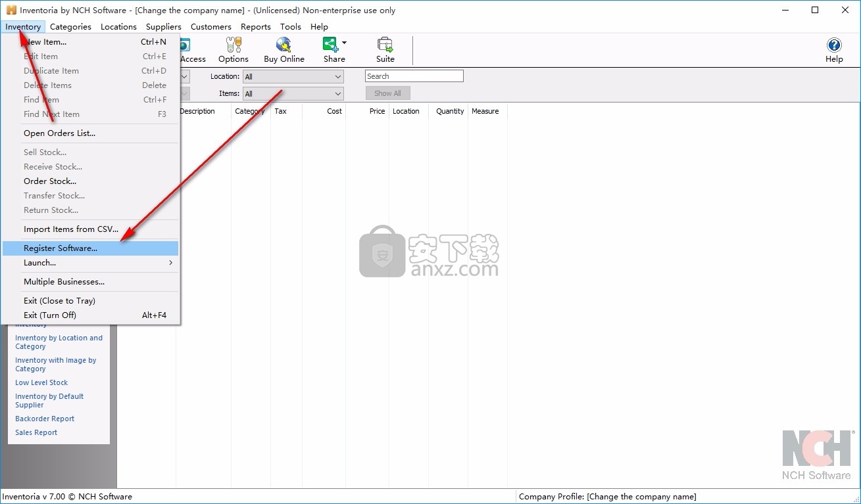
Task: Click the Show All button
Action: (x=388, y=93)
